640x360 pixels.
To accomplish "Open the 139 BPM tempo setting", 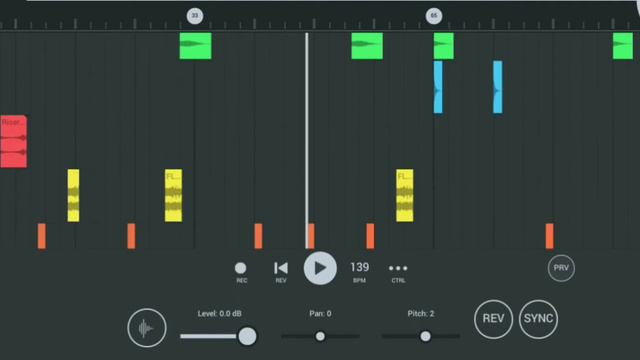I will pos(359,272).
